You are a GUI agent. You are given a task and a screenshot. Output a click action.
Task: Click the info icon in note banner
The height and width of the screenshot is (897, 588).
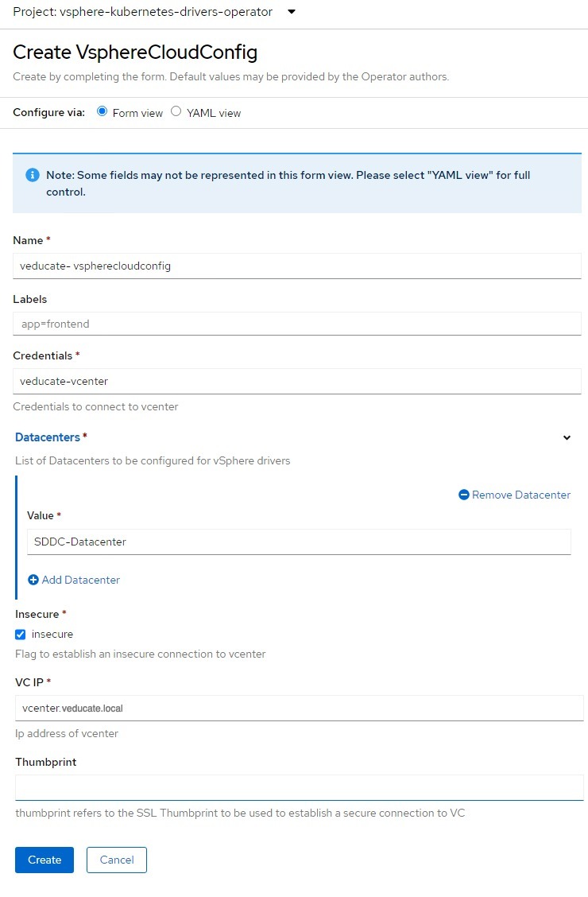(33, 175)
